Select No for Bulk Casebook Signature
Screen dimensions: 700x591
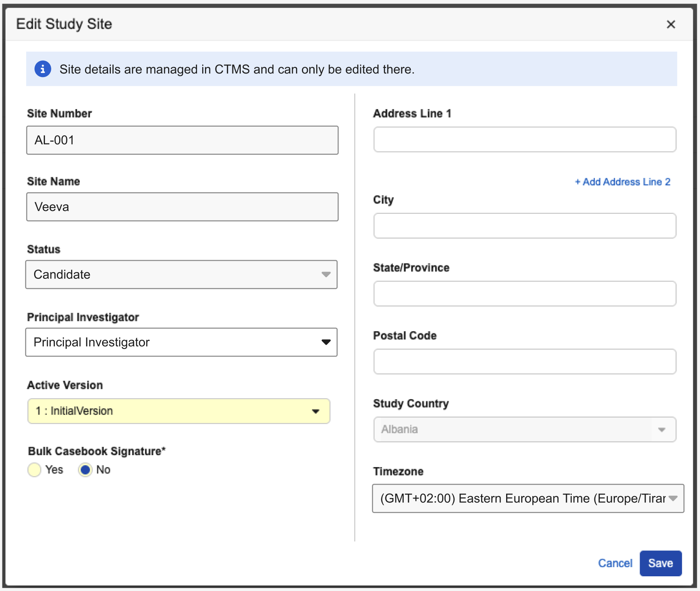(x=85, y=470)
